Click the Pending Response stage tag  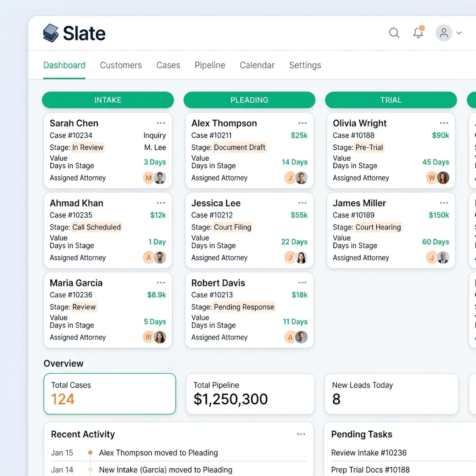[244, 307]
